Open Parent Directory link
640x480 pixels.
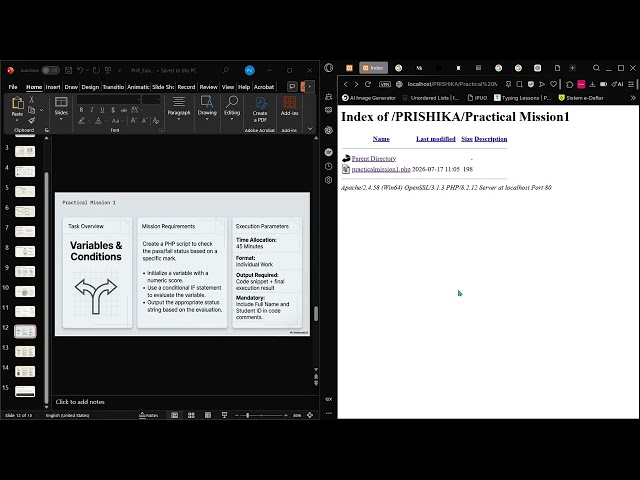[x=373, y=158]
